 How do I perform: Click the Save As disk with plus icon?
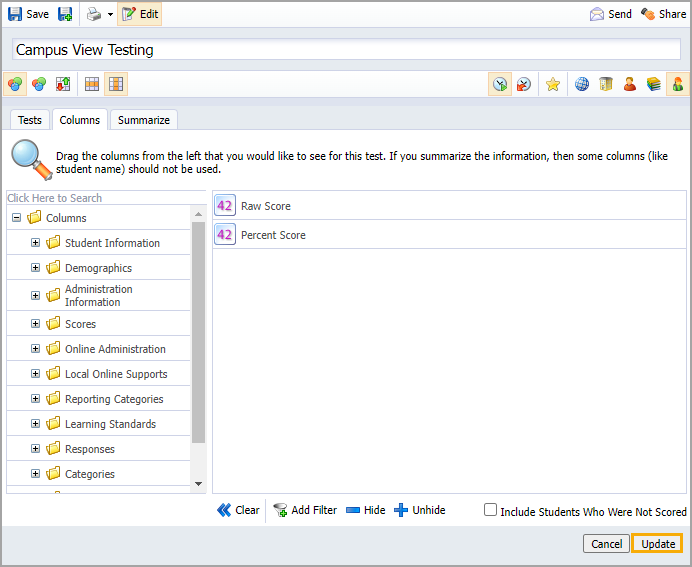point(65,14)
